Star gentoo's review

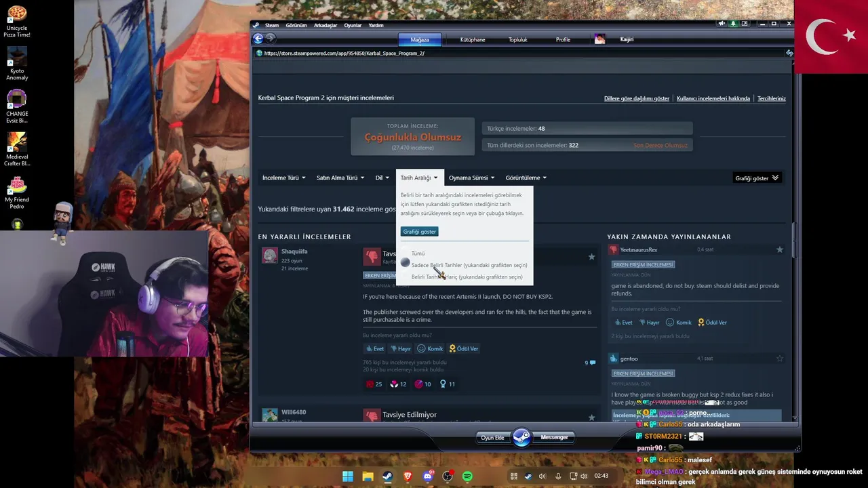(780, 359)
